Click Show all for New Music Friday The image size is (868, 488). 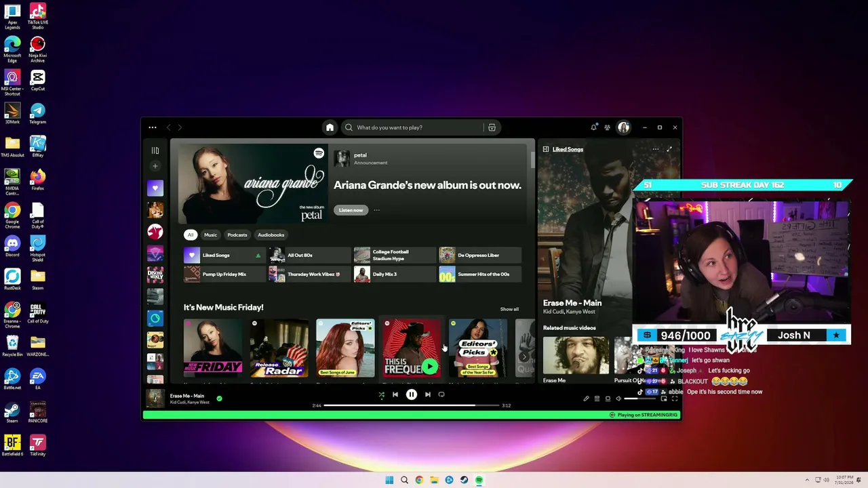pos(509,309)
